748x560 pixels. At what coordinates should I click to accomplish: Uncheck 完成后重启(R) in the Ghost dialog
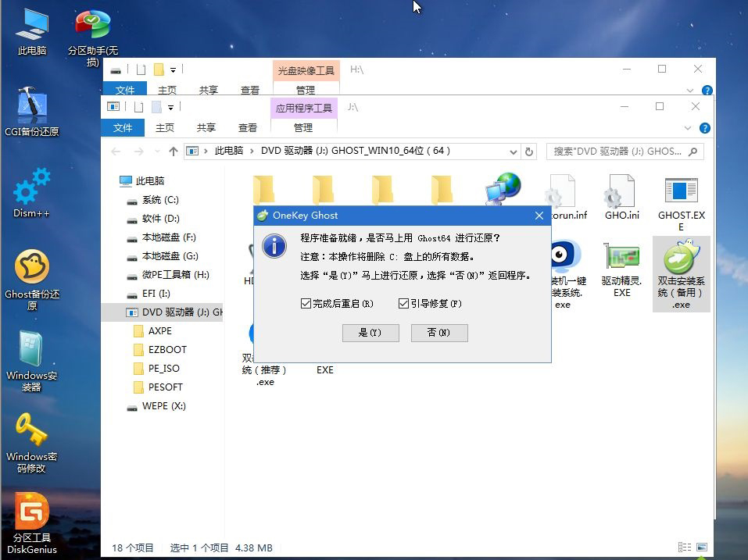point(306,303)
